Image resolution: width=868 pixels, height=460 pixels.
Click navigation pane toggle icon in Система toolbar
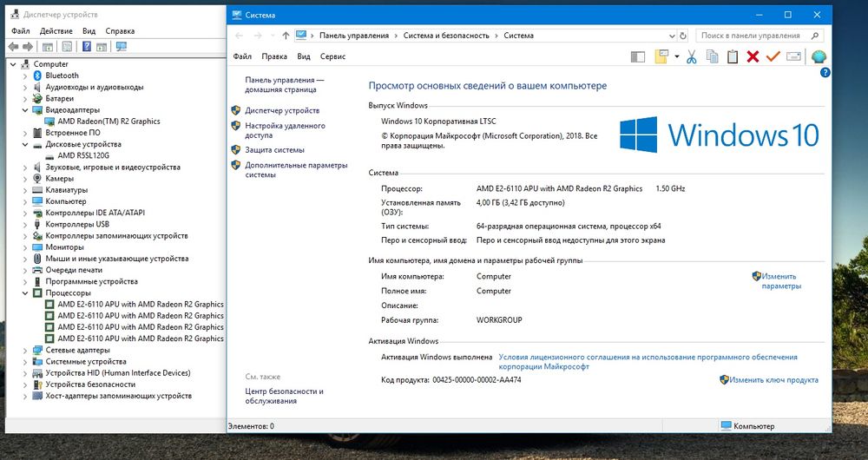(638, 56)
